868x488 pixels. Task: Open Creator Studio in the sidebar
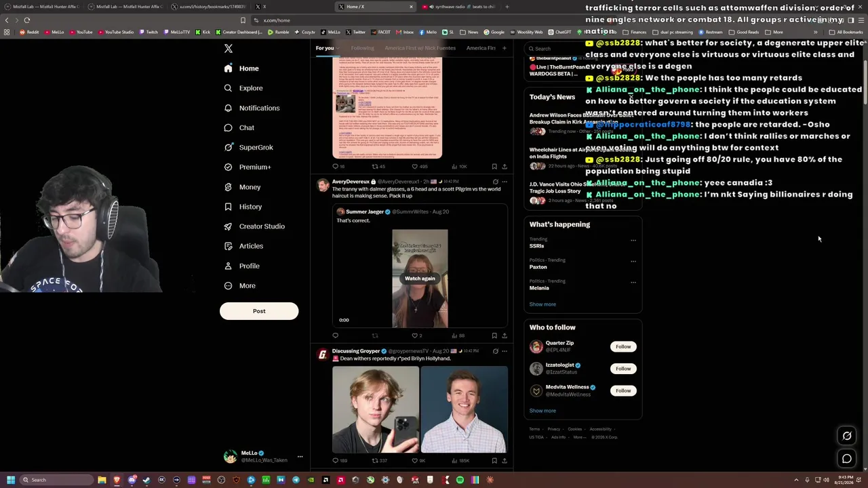254,226
